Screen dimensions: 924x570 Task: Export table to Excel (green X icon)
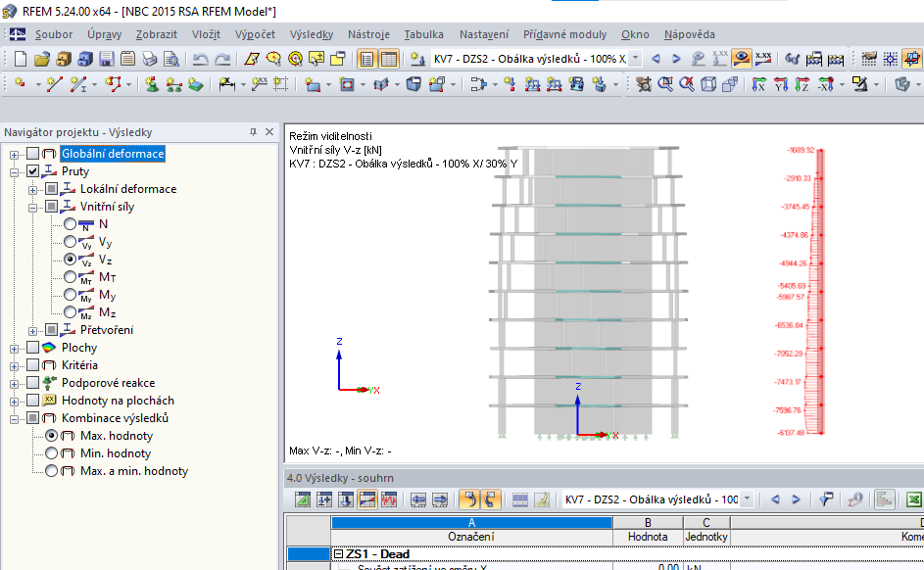[x=913, y=499]
